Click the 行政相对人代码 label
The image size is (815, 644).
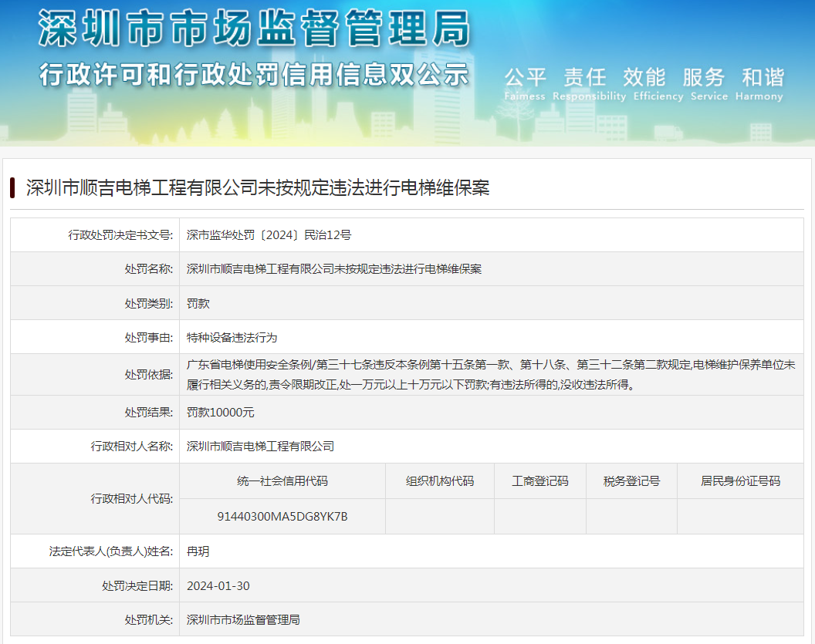pyautogui.click(x=131, y=498)
